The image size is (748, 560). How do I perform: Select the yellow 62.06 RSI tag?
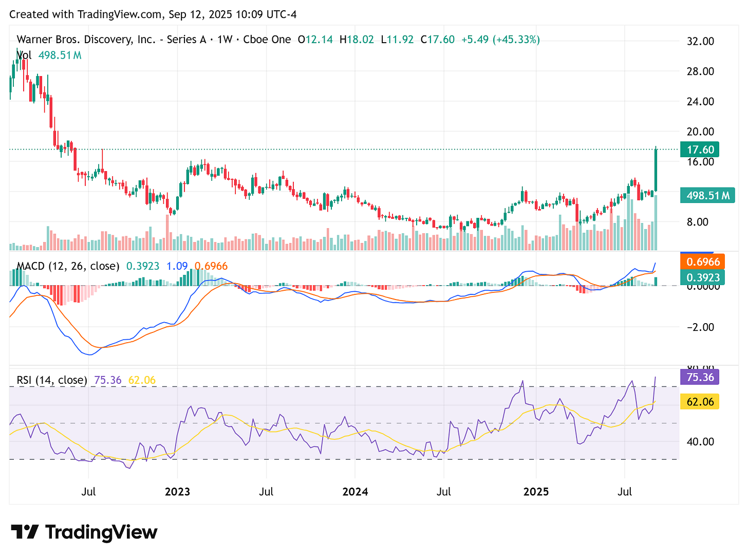coord(700,402)
